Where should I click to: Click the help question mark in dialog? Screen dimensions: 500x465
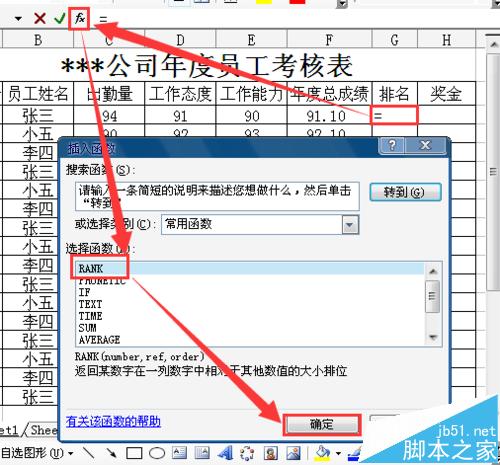coord(392,145)
